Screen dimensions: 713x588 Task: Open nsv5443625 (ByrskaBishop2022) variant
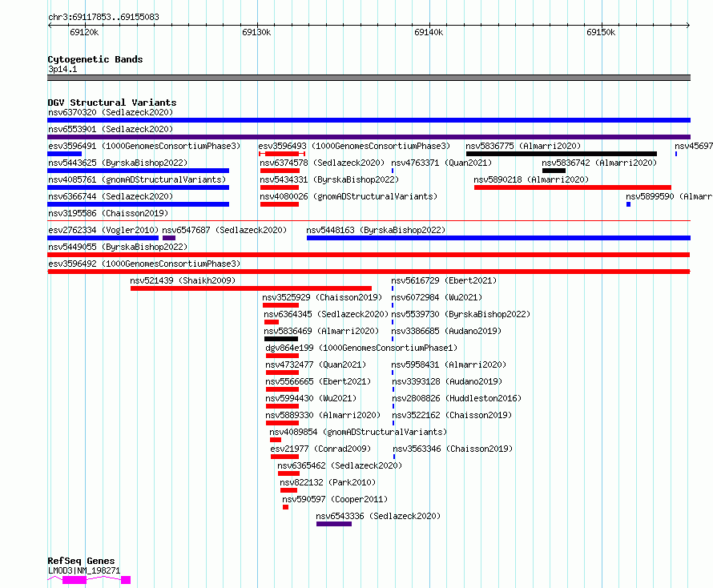pyautogui.click(x=118, y=163)
